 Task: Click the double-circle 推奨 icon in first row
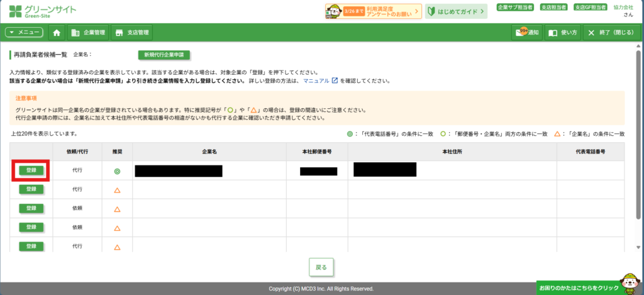(x=117, y=171)
